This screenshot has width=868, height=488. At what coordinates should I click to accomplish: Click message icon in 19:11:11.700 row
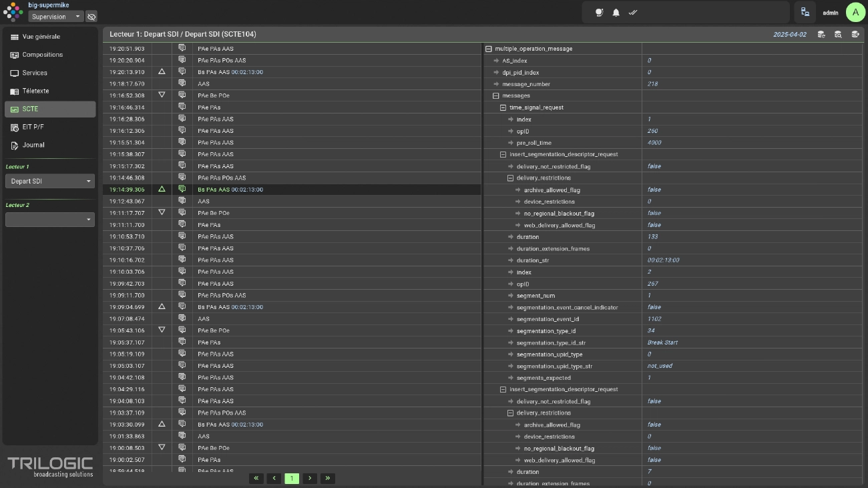point(182,225)
